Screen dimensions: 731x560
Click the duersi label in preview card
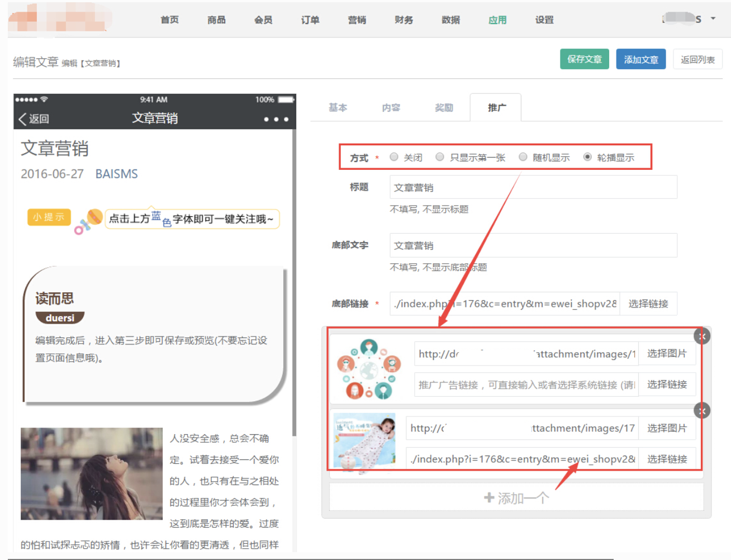(60, 318)
